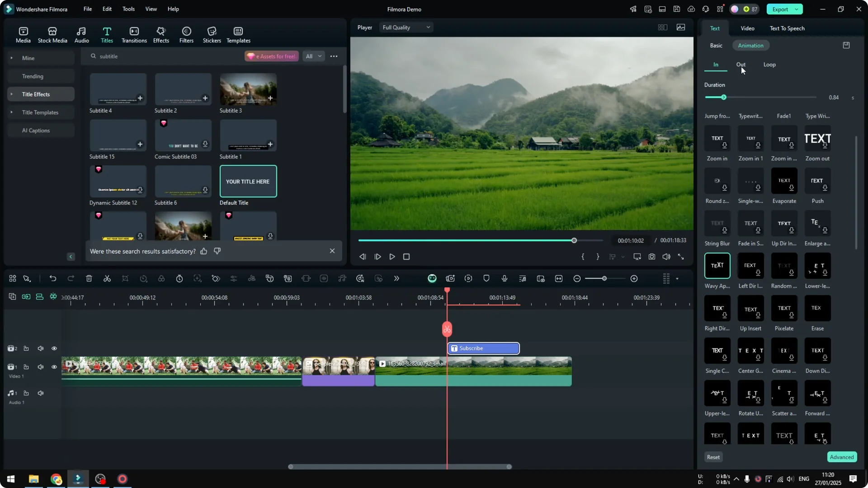Toggle visibility of Video 1 eye icon
The width and height of the screenshot is (868, 488).
[x=54, y=367]
